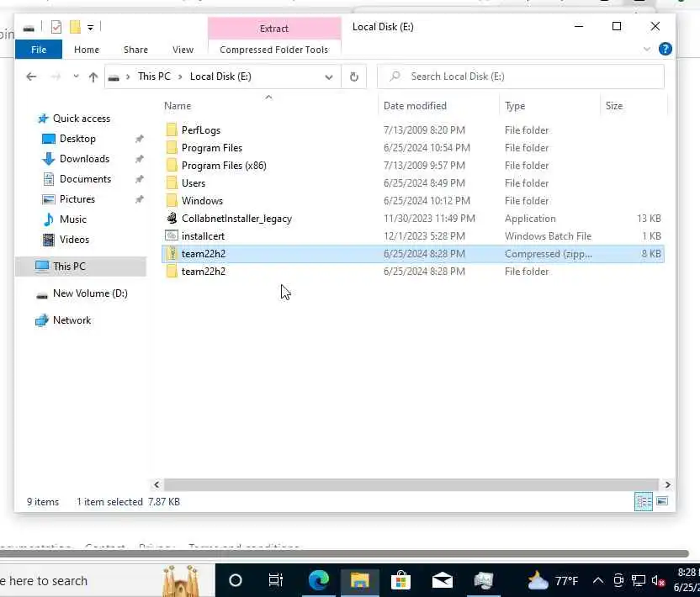Viewport: 700px width, 597px height.
Task: Open the Customize Quick Access Toolbar dropdown
Action: pyautogui.click(x=90, y=28)
